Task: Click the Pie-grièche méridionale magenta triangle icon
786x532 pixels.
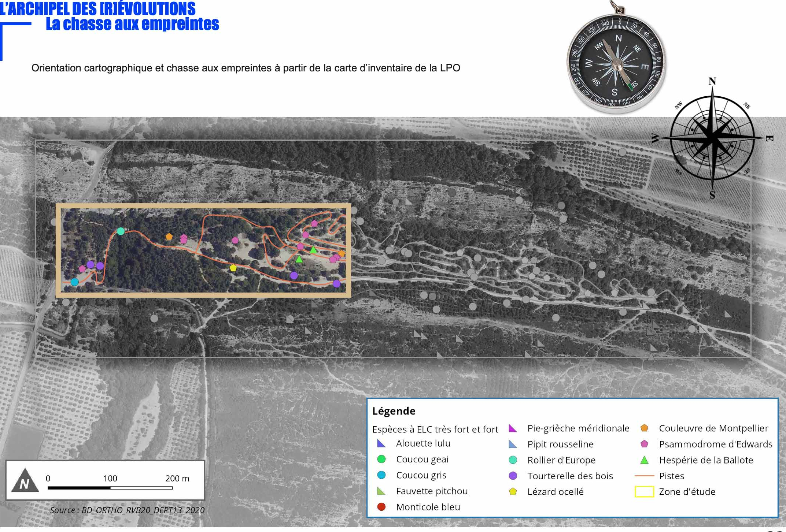Action: pos(513,428)
